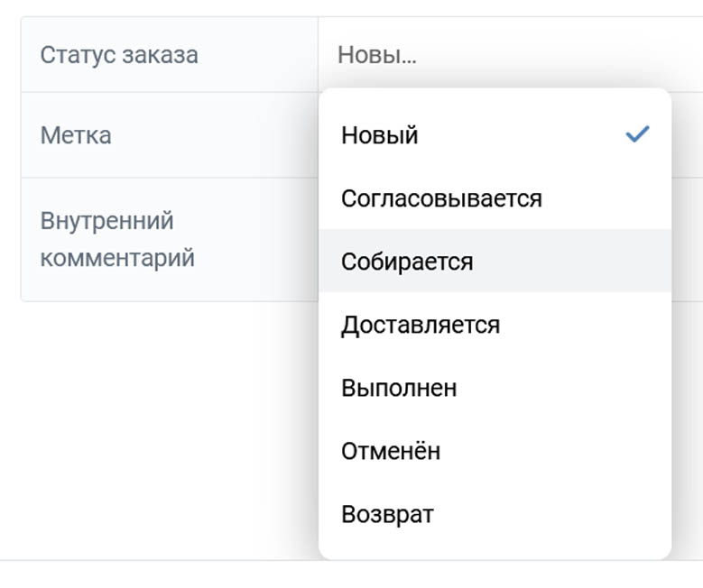Choose Согласовывается from the status list
Viewport: 703px width, 588px height.
coord(495,198)
